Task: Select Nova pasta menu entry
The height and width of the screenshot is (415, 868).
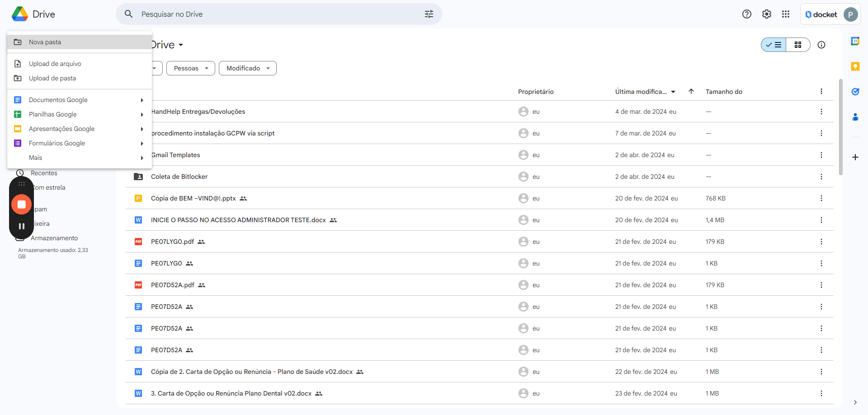Action: point(80,42)
